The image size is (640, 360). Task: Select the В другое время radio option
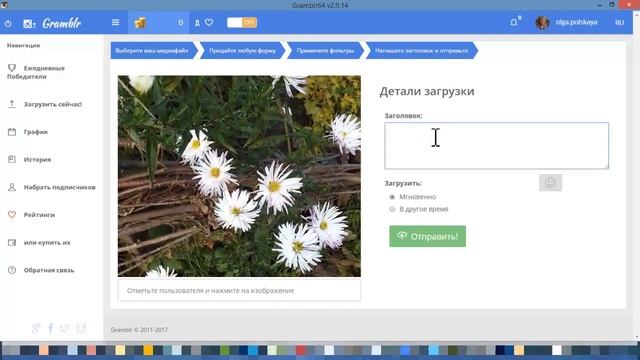392,209
